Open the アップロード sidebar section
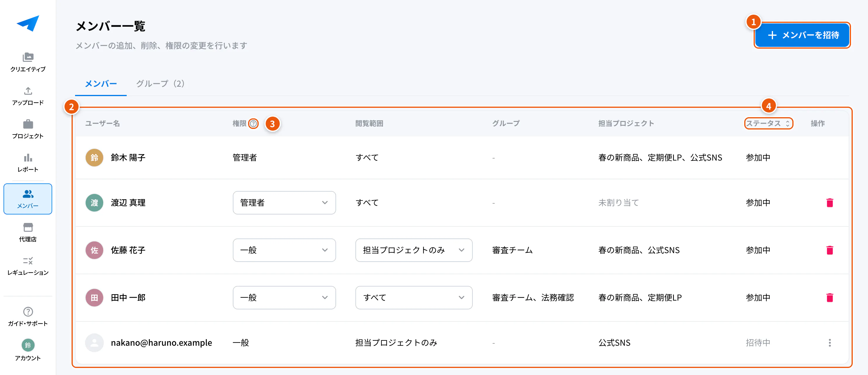This screenshot has height=375, width=868. (28, 96)
